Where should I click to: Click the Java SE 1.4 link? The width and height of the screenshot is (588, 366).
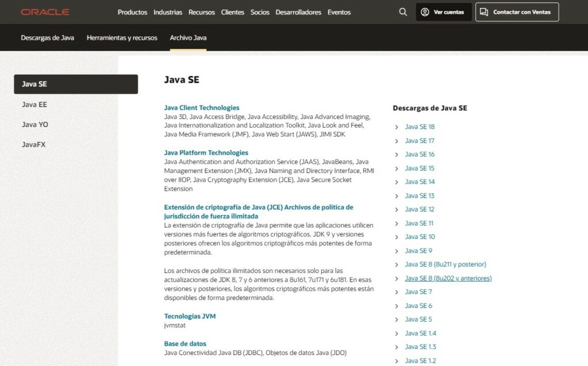(420, 333)
